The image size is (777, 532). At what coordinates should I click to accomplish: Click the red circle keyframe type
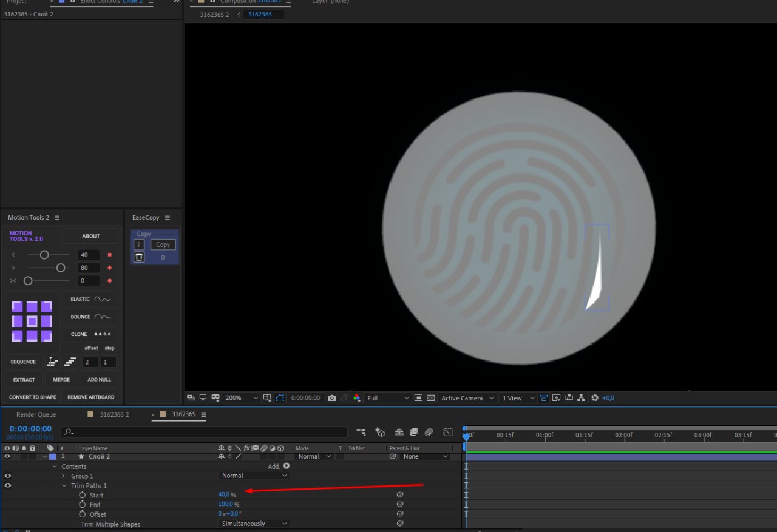pos(109,281)
